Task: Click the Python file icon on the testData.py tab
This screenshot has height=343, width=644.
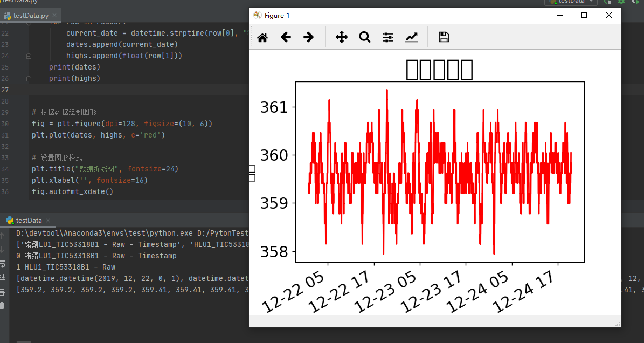Action: 8,16
